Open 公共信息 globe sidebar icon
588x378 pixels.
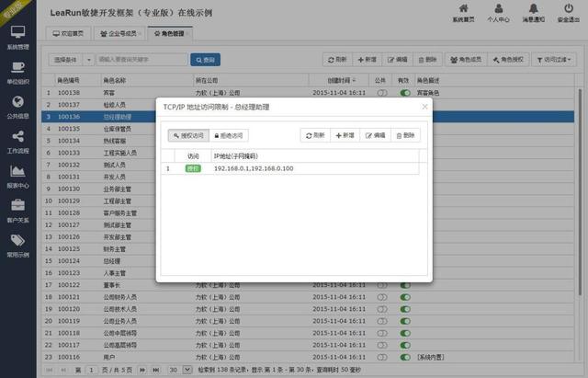18,108
